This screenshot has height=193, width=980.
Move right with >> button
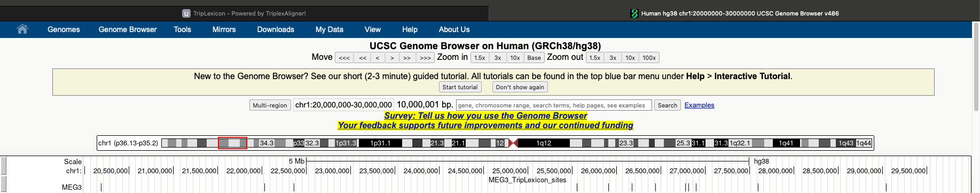407,58
